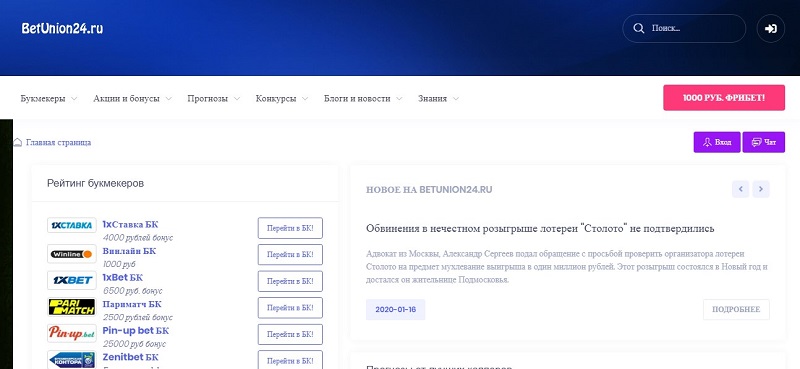Click Перейти в БК for Zenitbet
Screen dimensions: 800x369
[x=290, y=360]
